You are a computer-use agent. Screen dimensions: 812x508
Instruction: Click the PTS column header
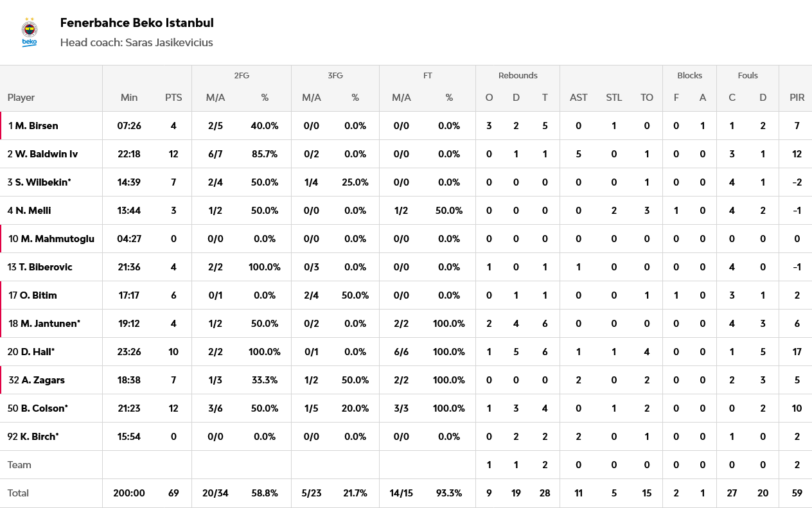(173, 98)
